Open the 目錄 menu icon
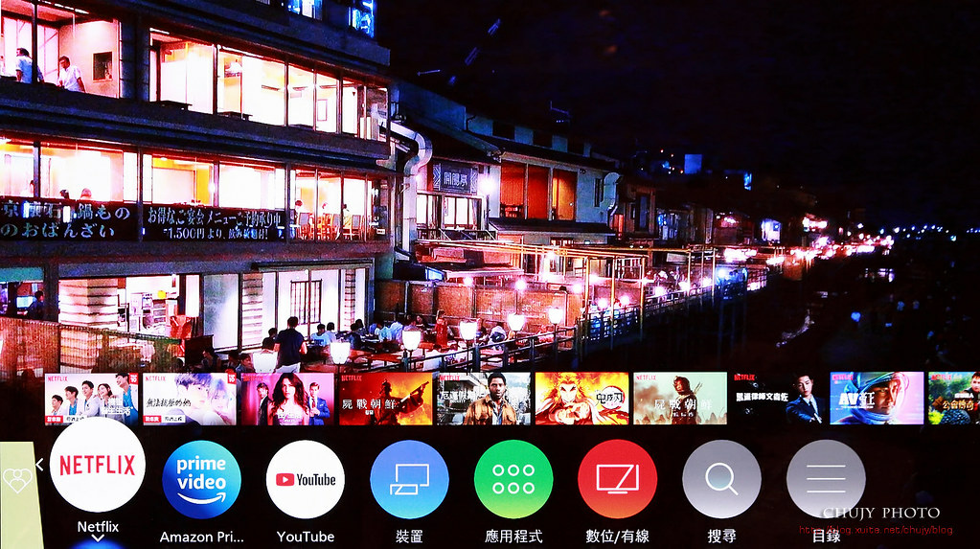 826,480
